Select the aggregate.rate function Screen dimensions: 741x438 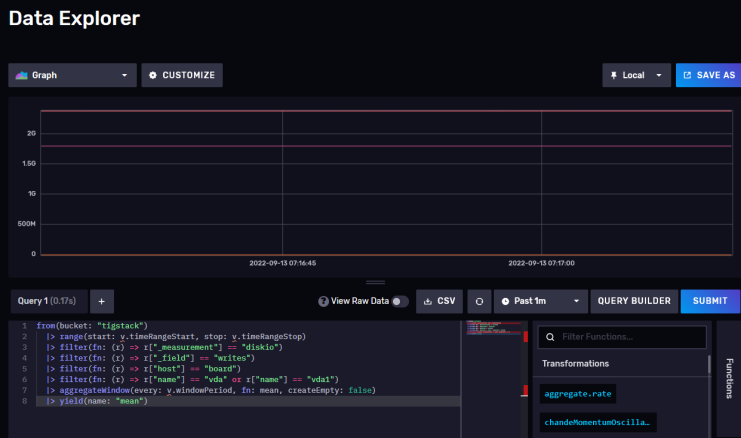(x=577, y=394)
